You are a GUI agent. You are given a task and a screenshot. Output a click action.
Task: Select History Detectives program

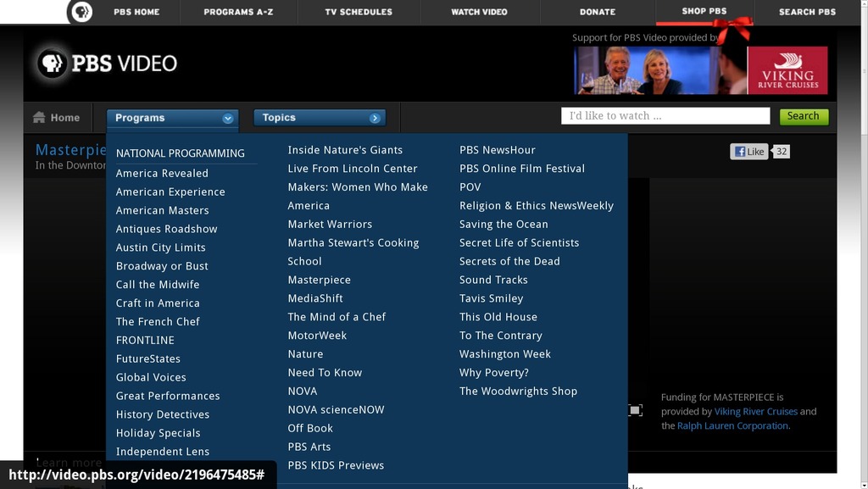pyautogui.click(x=163, y=414)
